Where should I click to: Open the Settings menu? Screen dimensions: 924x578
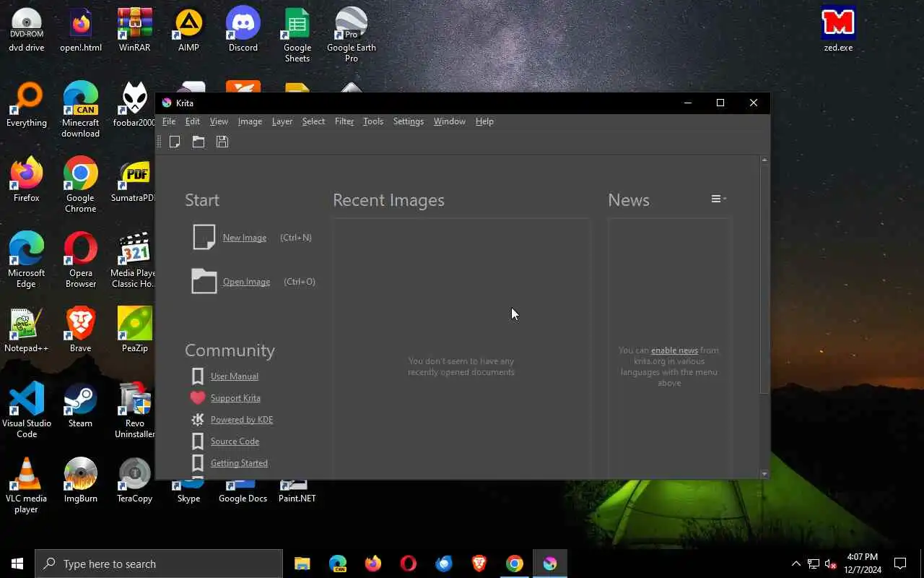pyautogui.click(x=409, y=121)
